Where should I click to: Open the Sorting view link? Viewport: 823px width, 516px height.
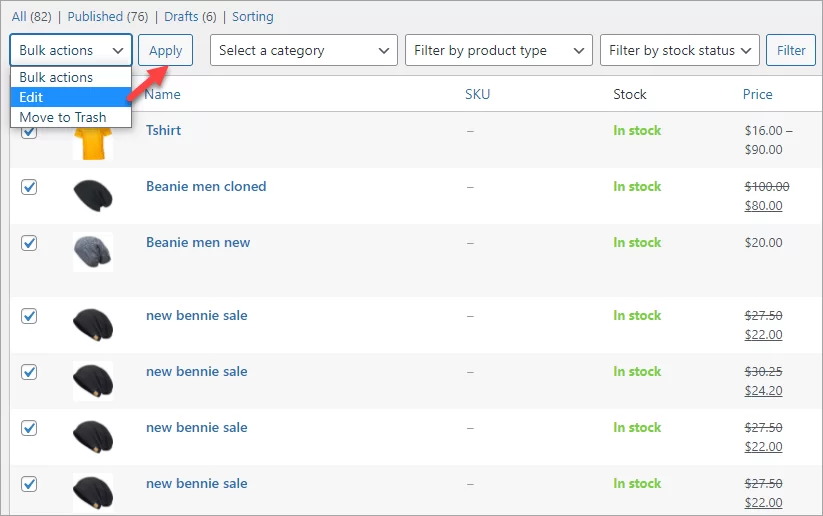(x=252, y=16)
